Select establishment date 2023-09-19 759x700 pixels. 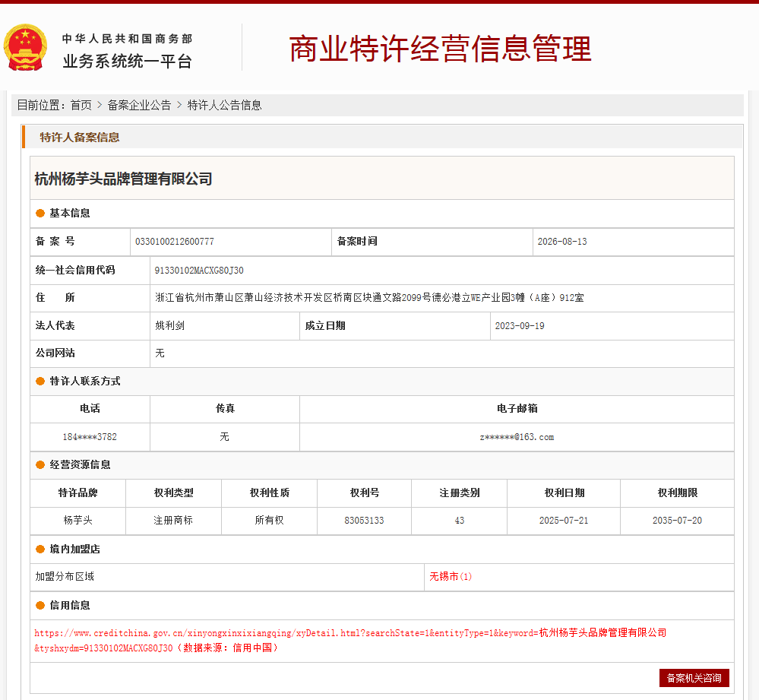pos(520,326)
